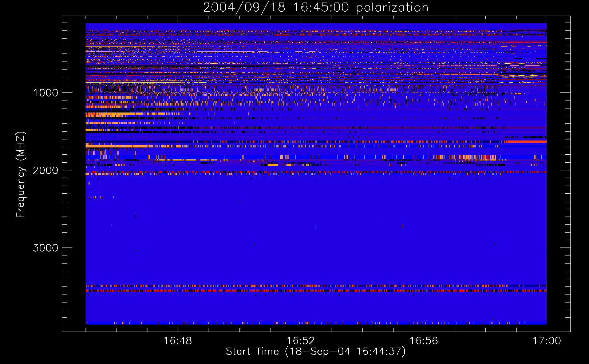Click the 16:52 time axis label

pyautogui.click(x=301, y=341)
